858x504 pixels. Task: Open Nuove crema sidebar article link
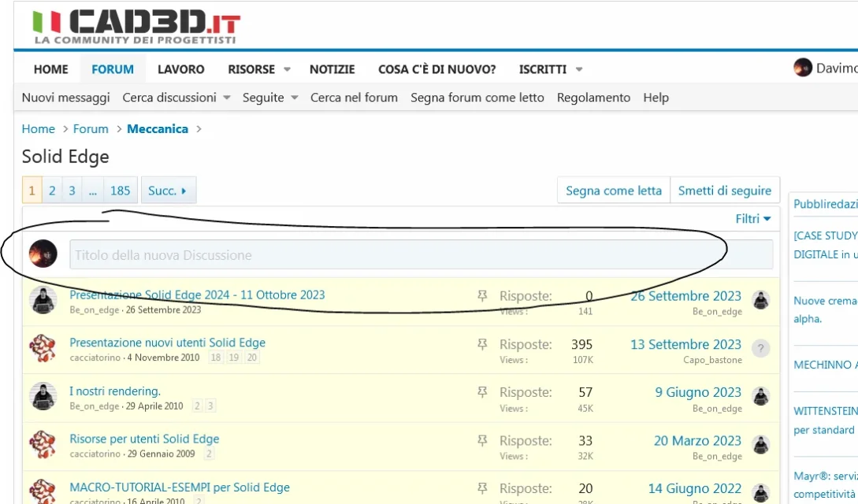pos(825,309)
